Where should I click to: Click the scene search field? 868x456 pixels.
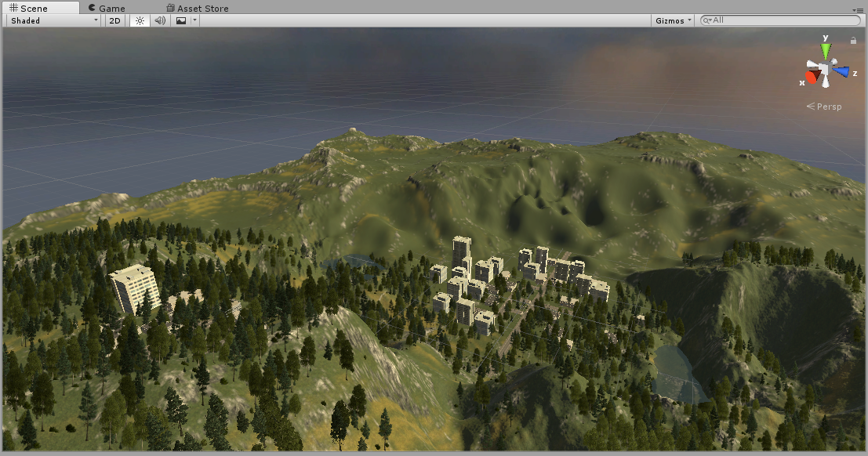pyautogui.click(x=780, y=20)
